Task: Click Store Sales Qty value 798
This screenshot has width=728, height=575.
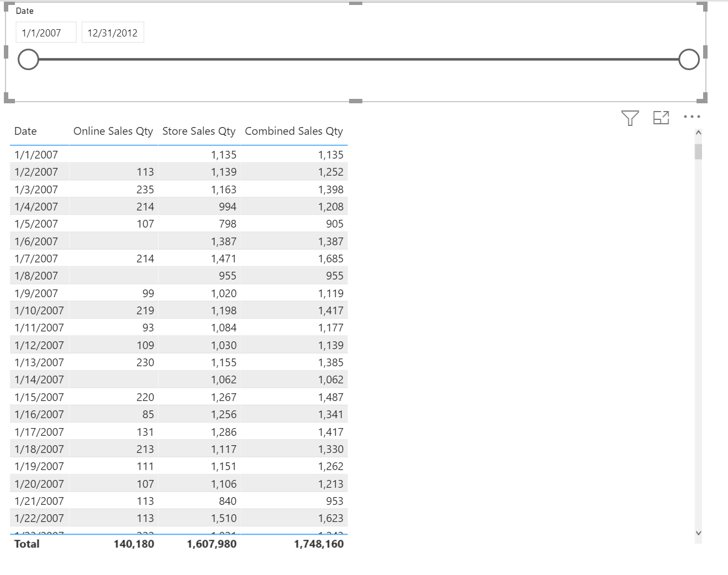Action: click(x=228, y=224)
